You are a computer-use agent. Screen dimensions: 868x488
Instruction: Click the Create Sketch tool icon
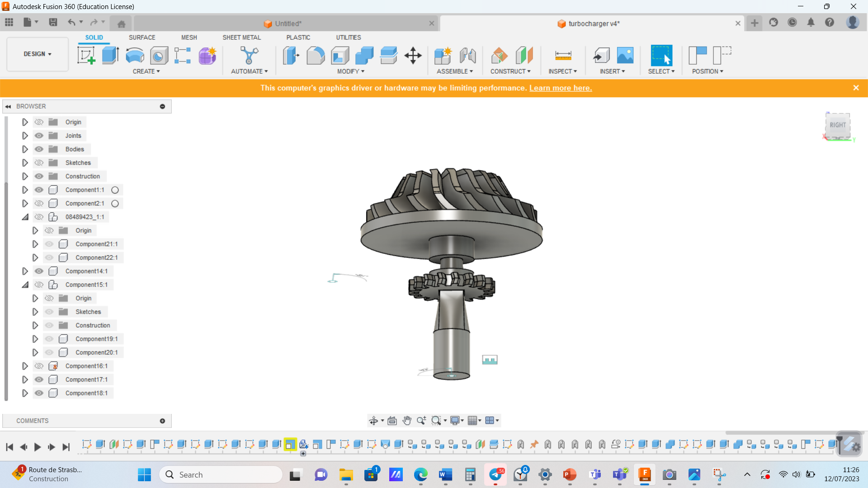pyautogui.click(x=86, y=56)
